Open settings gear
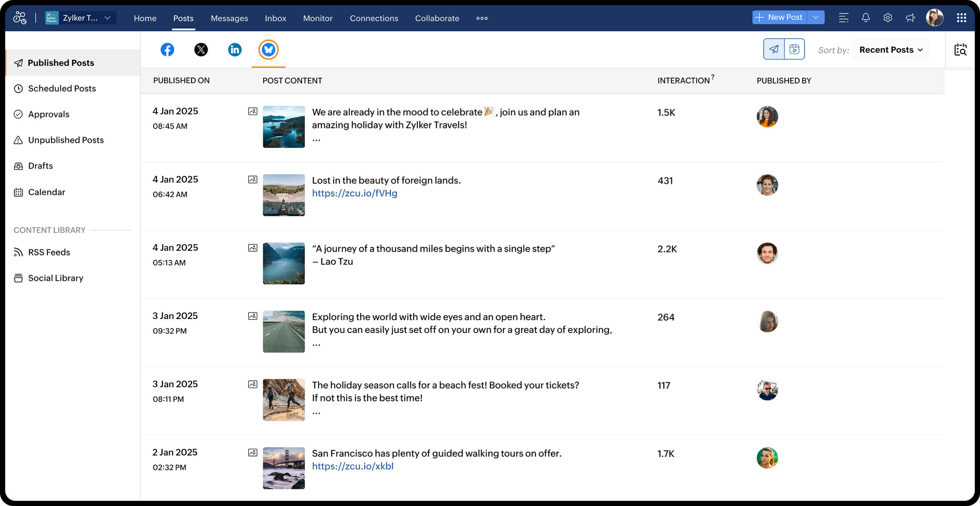Screen dimensions: 980x506 point(888,17)
